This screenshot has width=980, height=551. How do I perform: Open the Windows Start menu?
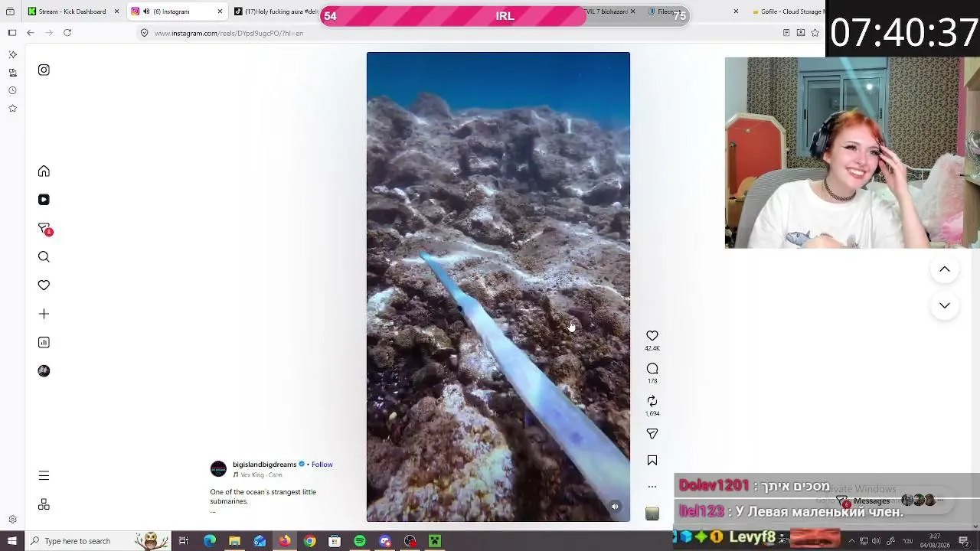point(12,541)
